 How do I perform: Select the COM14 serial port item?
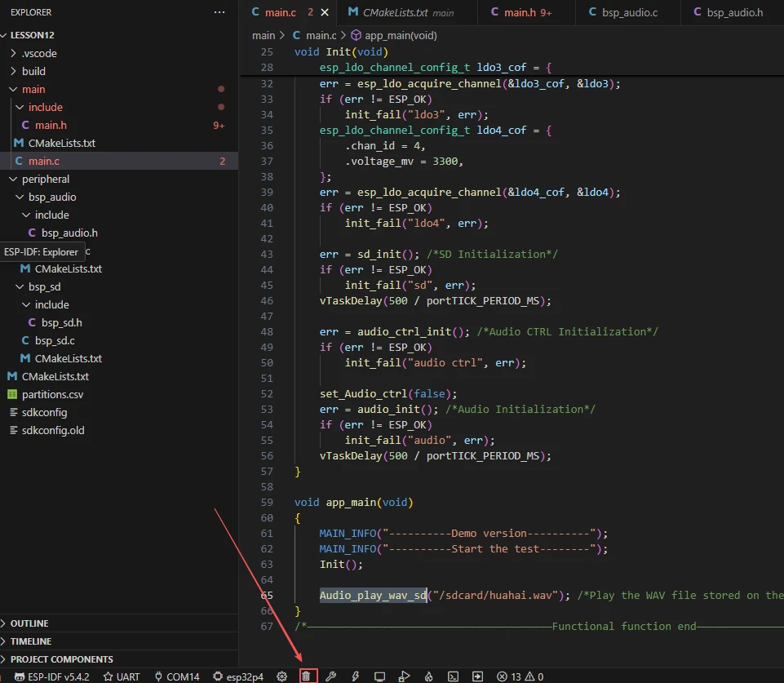(176, 676)
